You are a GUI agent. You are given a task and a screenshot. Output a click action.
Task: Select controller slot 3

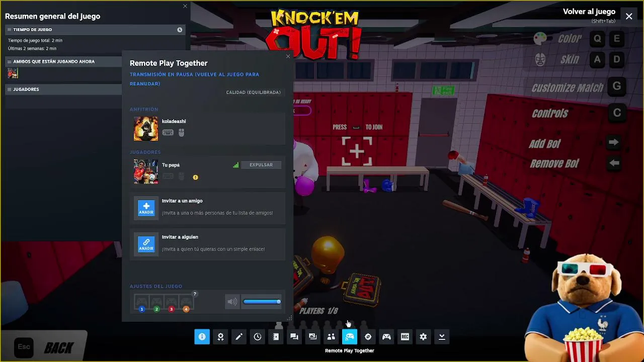[x=171, y=303]
